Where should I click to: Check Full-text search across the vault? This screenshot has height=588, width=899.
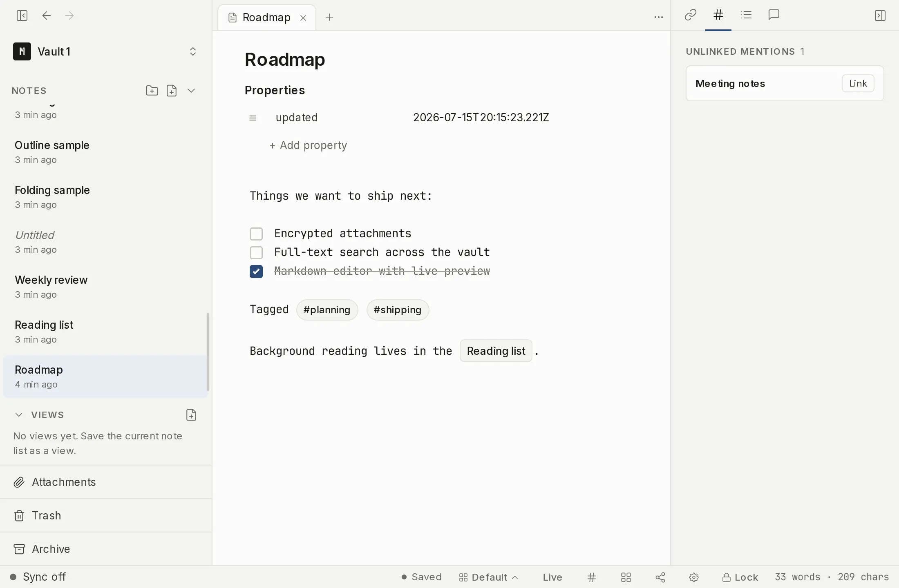(256, 253)
